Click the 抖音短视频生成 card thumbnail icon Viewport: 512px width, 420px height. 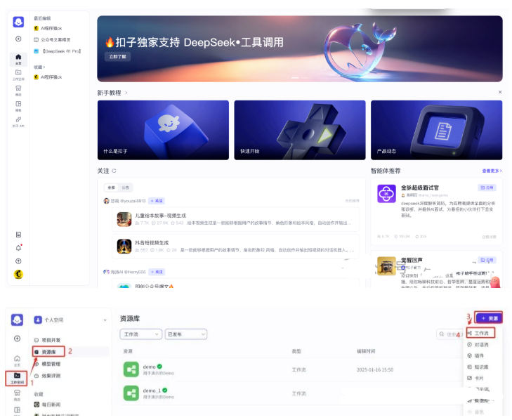[124, 247]
